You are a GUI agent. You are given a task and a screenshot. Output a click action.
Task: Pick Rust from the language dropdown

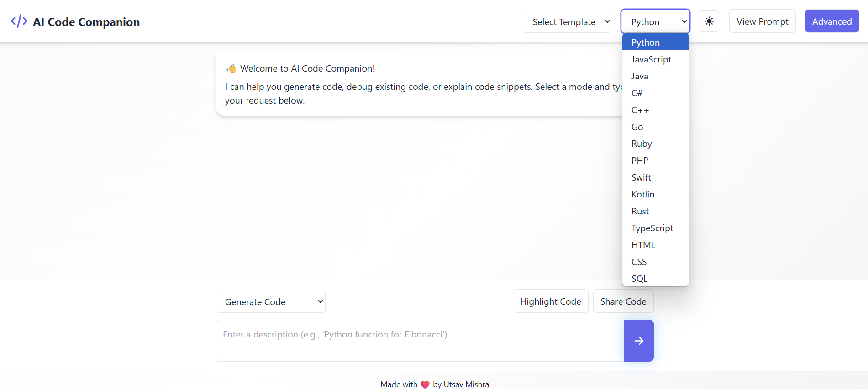tap(655, 211)
